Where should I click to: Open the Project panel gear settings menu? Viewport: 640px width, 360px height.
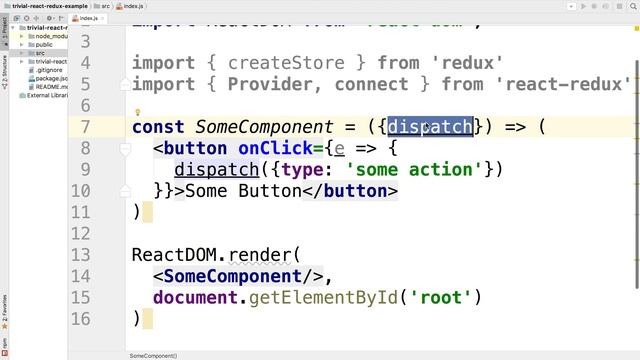(x=49, y=18)
